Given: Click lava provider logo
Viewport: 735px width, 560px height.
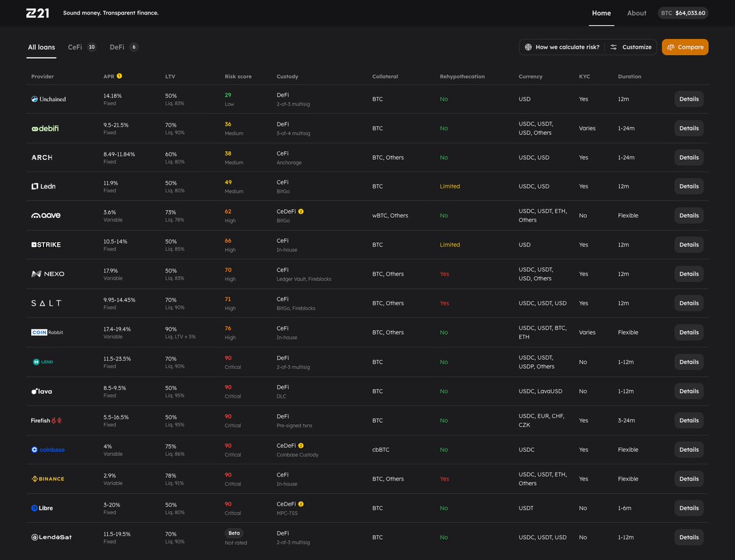Looking at the screenshot, I should pos(42,391).
